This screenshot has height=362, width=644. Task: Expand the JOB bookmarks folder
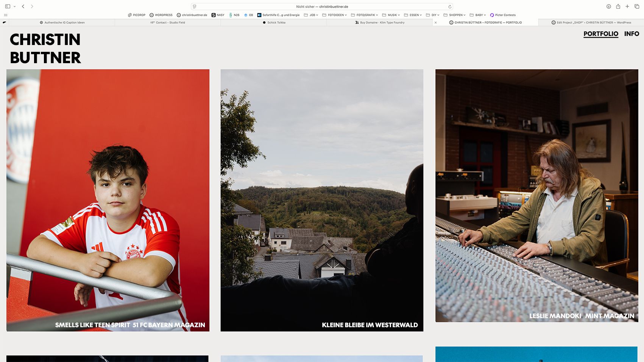pos(311,15)
